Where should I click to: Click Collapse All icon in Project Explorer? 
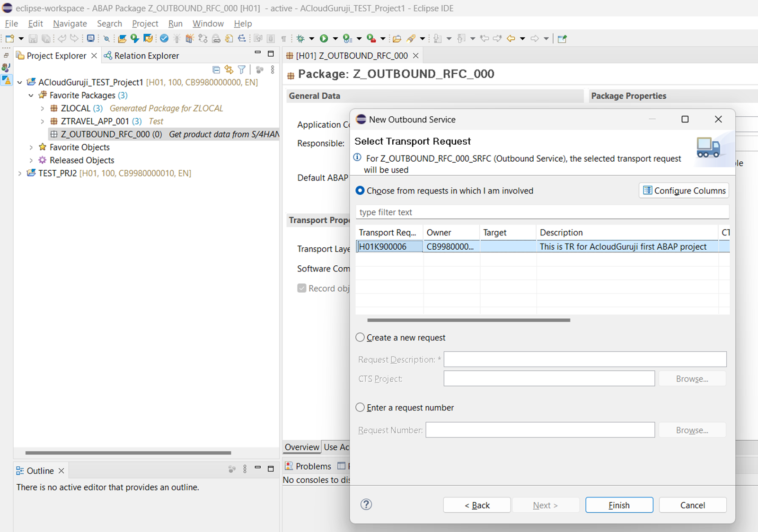[x=216, y=70]
